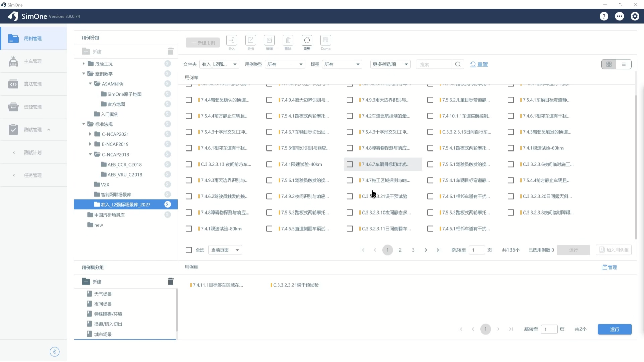Screen dimensions: 644x362
Task: Click the 用例管理 folder icon in sidebar
Action: click(x=13, y=39)
